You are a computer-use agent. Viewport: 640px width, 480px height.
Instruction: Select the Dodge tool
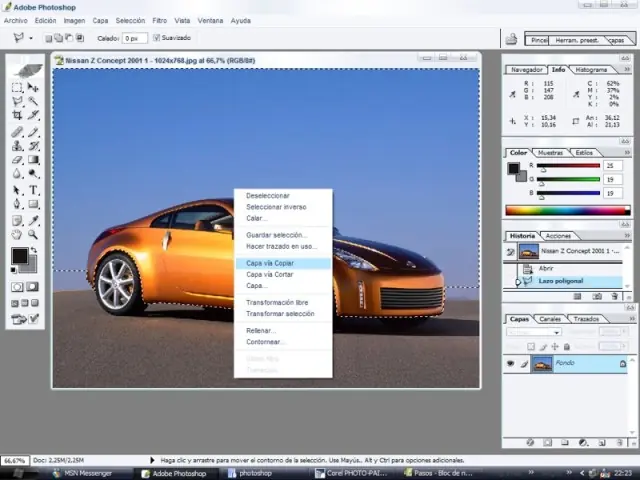(33, 173)
